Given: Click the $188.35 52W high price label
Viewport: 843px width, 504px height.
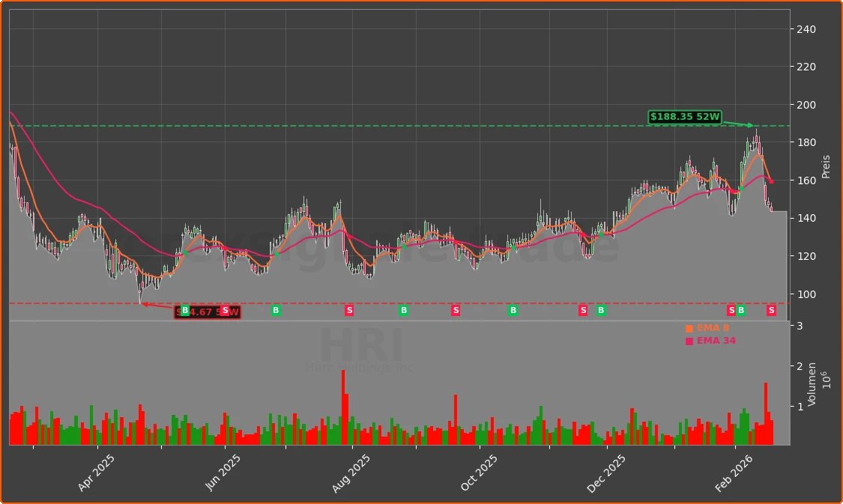Looking at the screenshot, I should (x=684, y=117).
